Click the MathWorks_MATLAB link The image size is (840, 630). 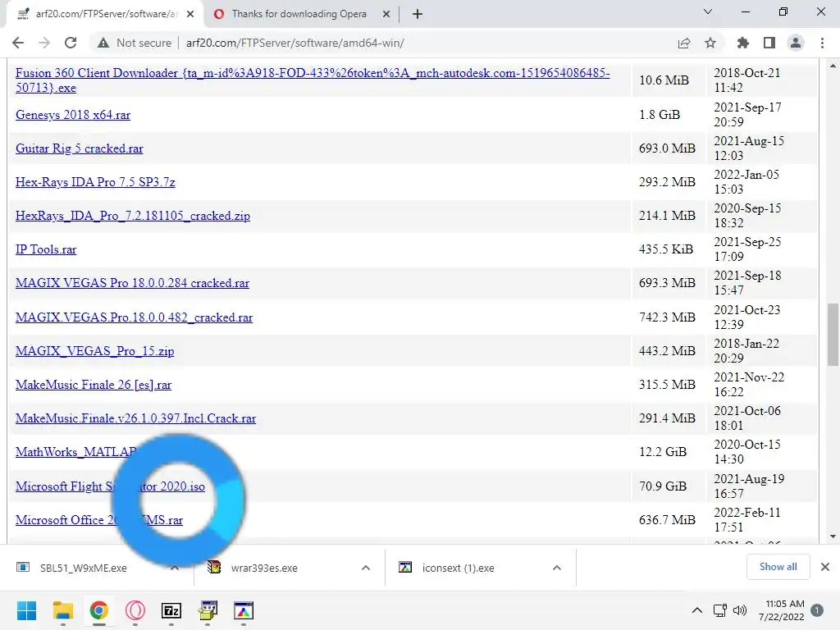76,452
